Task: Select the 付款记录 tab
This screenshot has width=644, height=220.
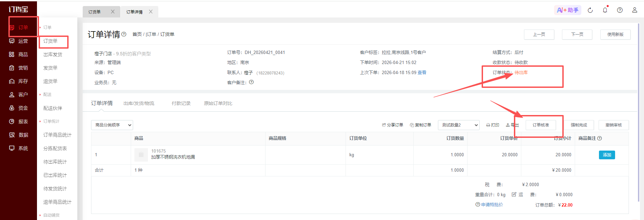Action: coord(181,103)
